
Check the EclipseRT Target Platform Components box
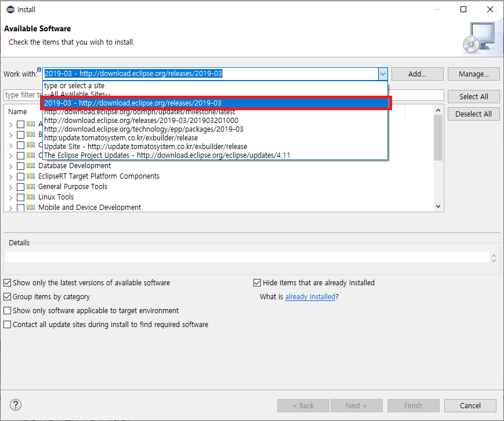tap(21, 176)
